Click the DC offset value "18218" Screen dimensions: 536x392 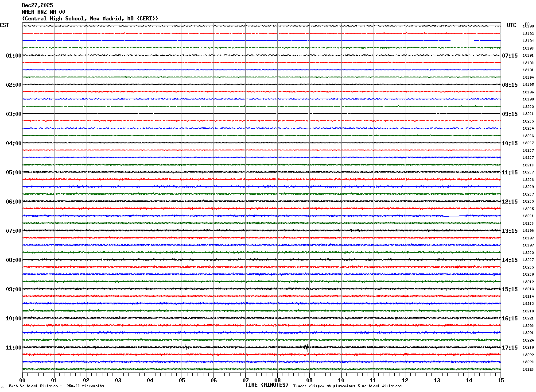coord(528,311)
